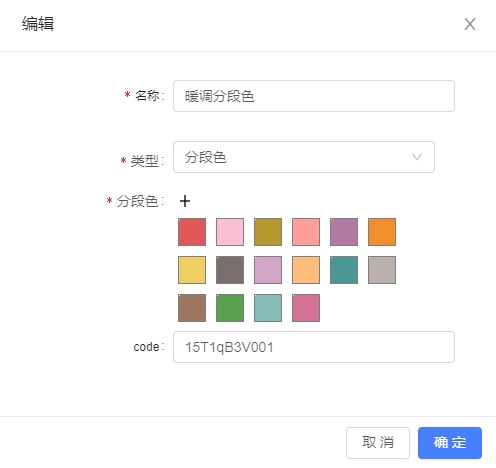Select the teal color swatch
Viewport: 496px width, 468px height.
coord(344,270)
